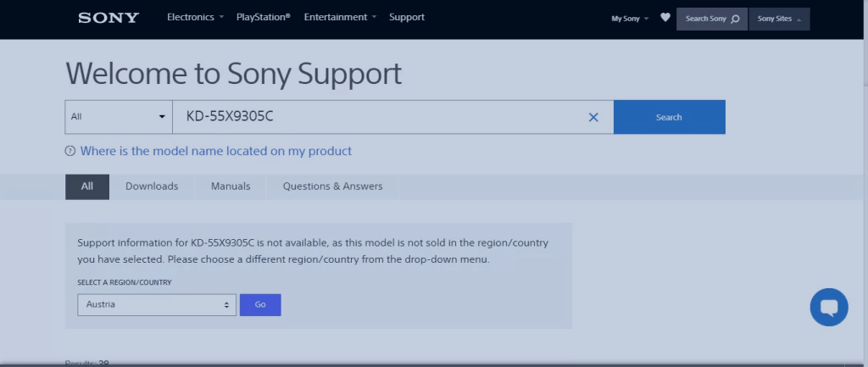Clear search text with the X icon
868x367 pixels.
point(593,117)
